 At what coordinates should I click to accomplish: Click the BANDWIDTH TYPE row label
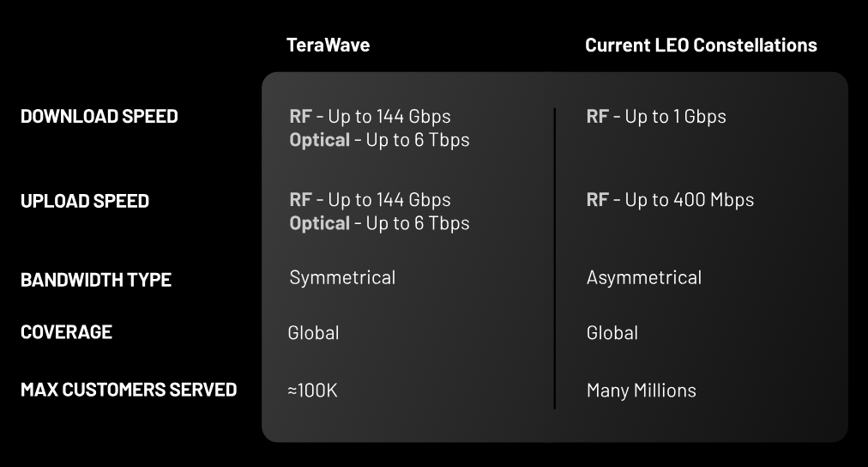pyautogui.click(x=96, y=280)
